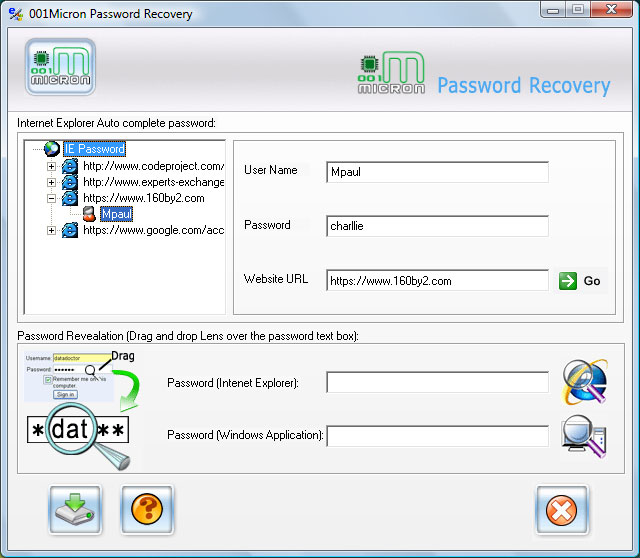
Task: Click the IE icon for 160by2.com entry
Action: tap(70, 198)
